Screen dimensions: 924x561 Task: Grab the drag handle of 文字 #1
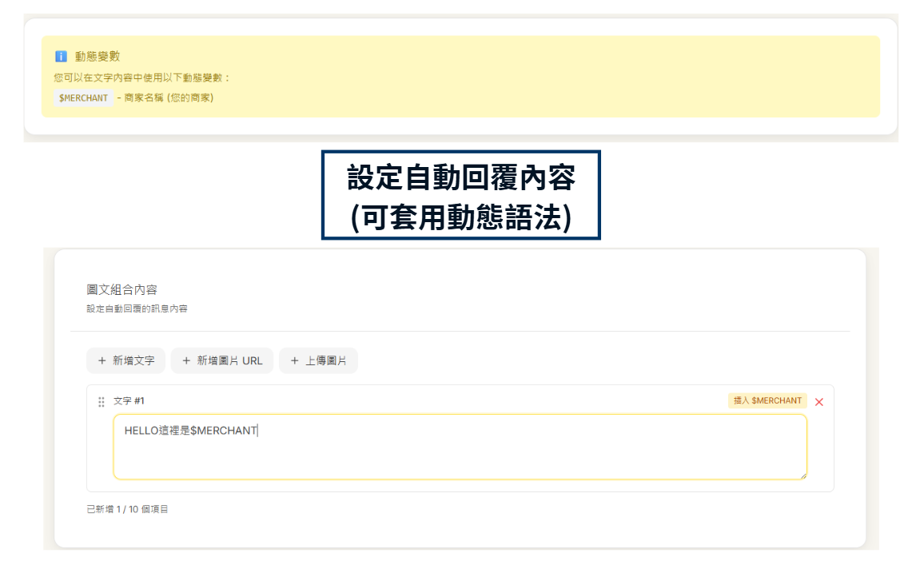click(x=102, y=401)
